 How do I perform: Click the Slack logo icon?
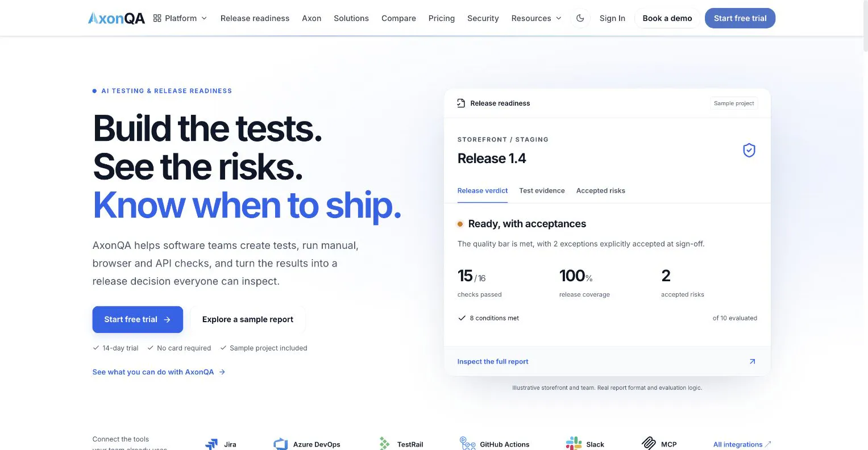pos(574,444)
